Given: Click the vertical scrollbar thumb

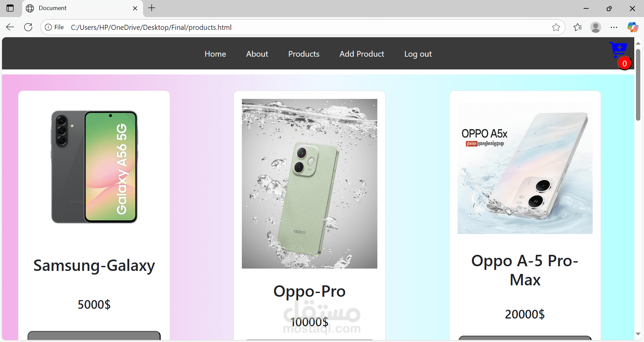Looking at the screenshot, I should [638, 85].
